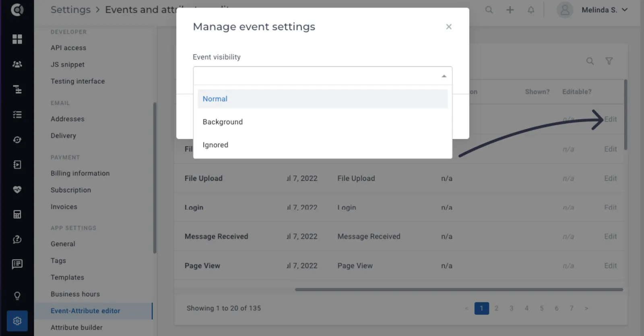Click the table filter funnel icon
The width and height of the screenshot is (644, 336).
pyautogui.click(x=609, y=61)
